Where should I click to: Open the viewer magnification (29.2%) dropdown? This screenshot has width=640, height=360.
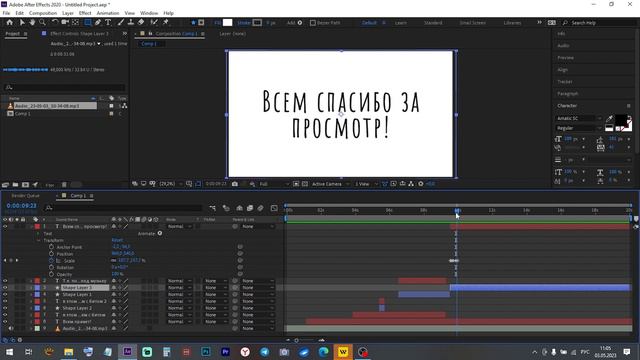170,184
